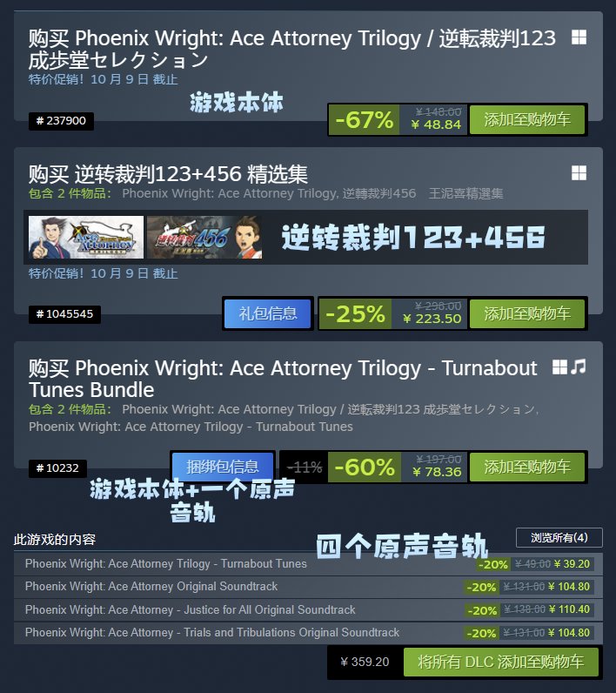Open the Trials and Tribulations Soundtrack row
Image resolution: width=616 pixels, height=693 pixels.
(x=308, y=633)
